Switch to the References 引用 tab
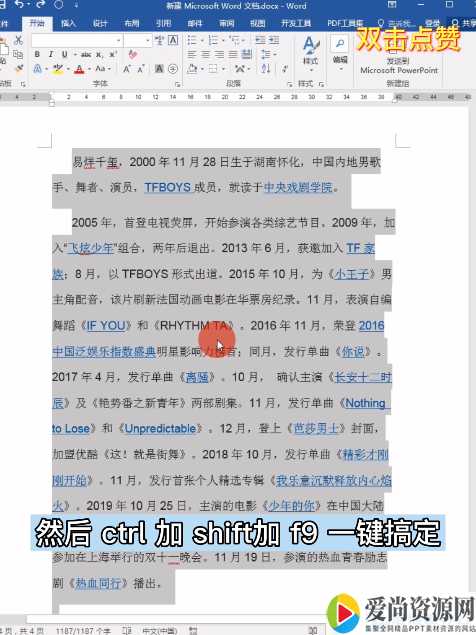This screenshot has width=476, height=635. coord(163,23)
